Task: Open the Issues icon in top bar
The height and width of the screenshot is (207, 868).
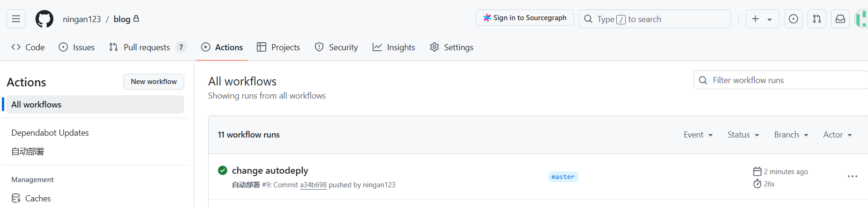Action: coord(793,19)
